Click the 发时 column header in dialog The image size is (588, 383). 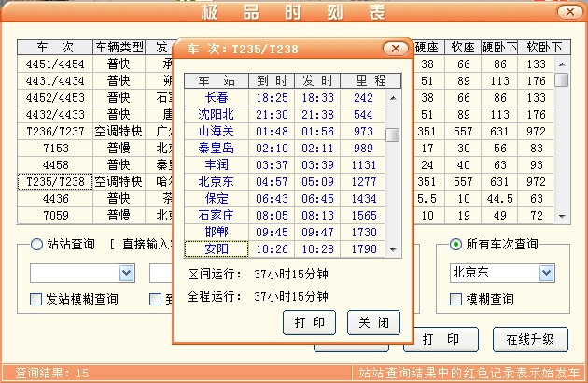(317, 80)
